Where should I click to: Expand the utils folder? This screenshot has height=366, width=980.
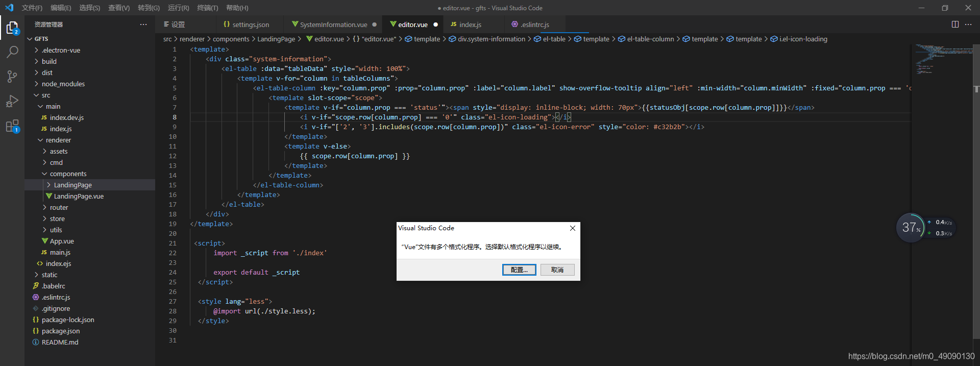pos(90,230)
